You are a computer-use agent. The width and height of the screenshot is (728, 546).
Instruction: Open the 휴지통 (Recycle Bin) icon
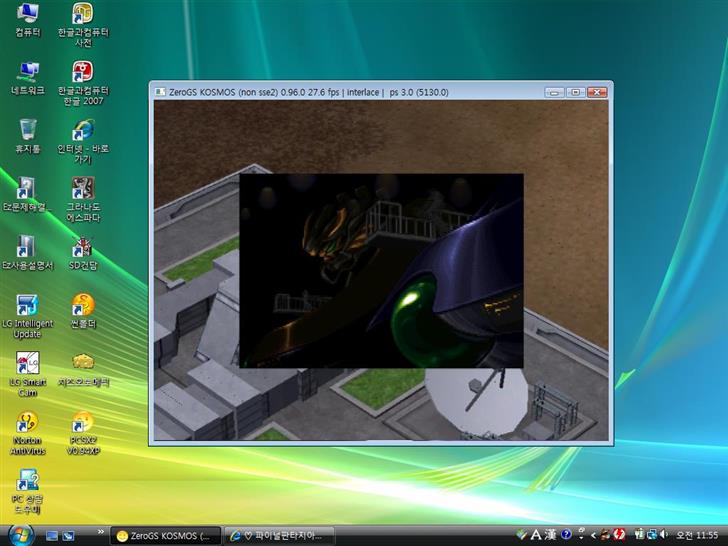[28, 136]
